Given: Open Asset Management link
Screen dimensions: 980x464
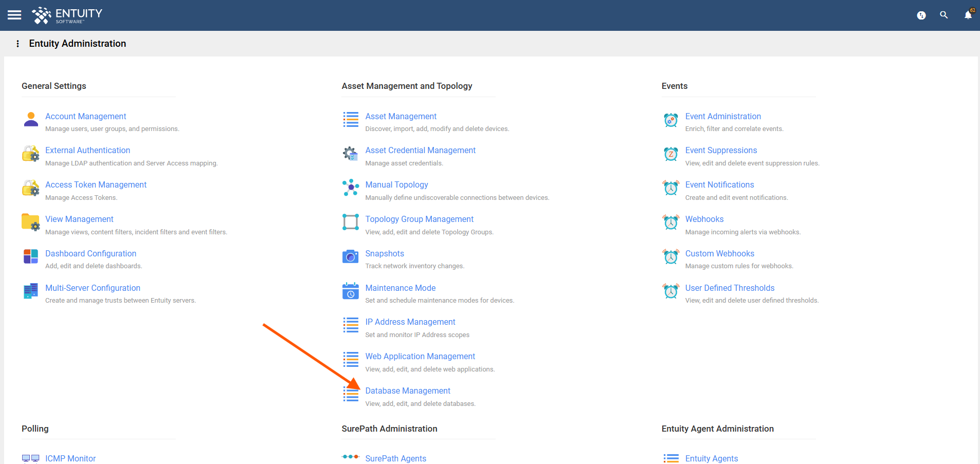Looking at the screenshot, I should pyautogui.click(x=401, y=116).
